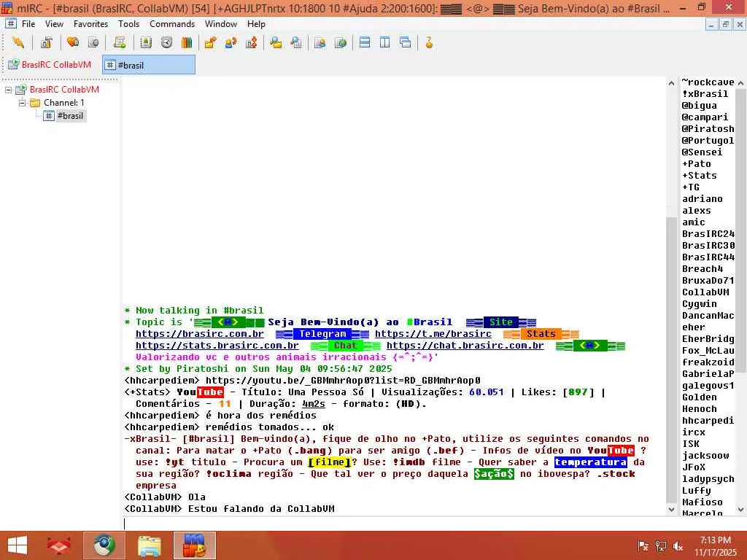Open the file explorer taskbar icon
Viewport: 747px width, 560px height.
point(150,545)
